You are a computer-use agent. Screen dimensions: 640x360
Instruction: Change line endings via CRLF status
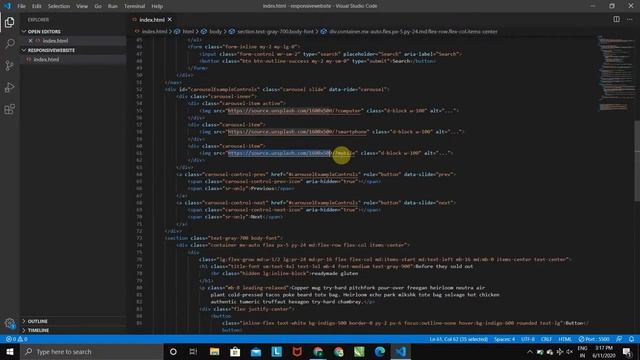[x=546, y=339]
